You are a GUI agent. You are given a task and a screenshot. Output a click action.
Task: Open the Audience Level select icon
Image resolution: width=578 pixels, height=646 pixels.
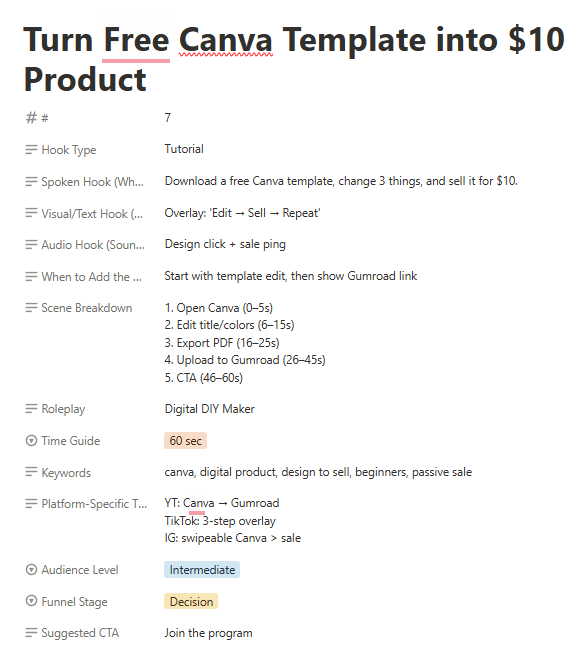(x=31, y=569)
